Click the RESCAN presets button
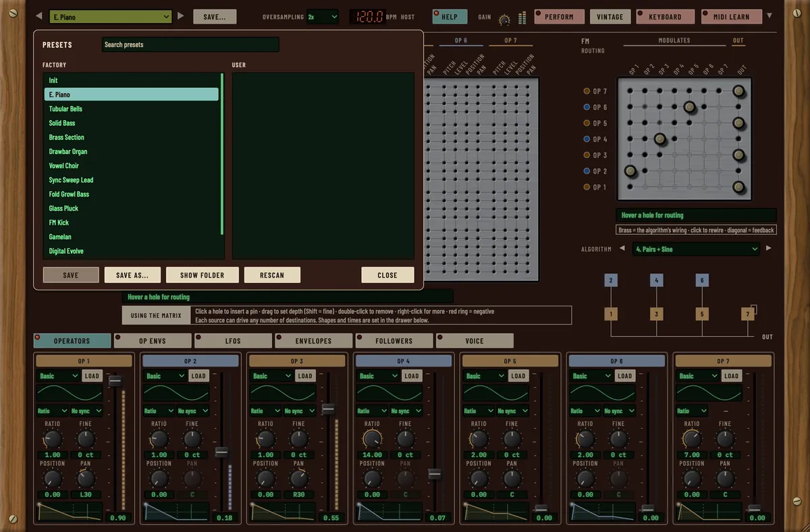This screenshot has width=810, height=532. (x=272, y=275)
